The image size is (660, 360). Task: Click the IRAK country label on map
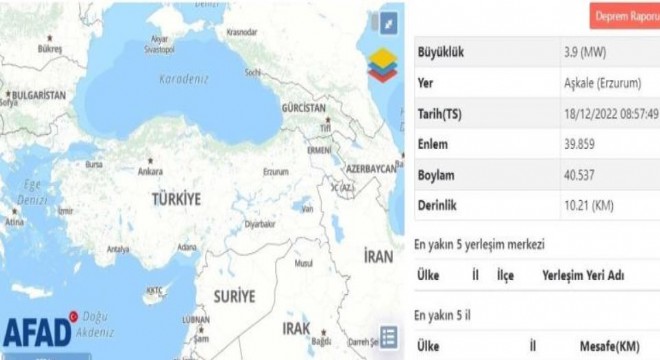(296, 329)
